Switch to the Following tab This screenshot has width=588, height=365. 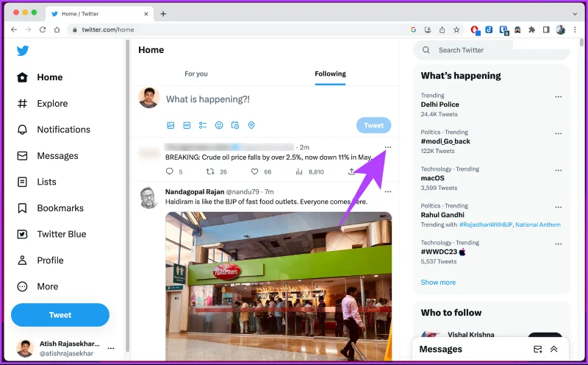click(330, 74)
